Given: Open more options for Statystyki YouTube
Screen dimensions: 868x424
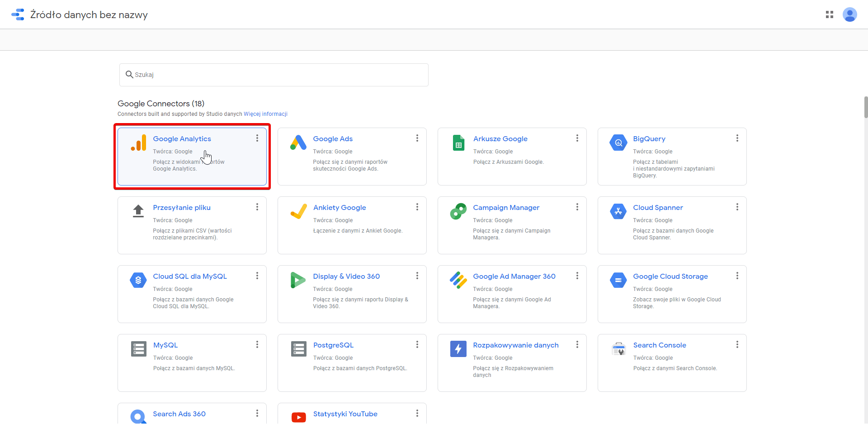Looking at the screenshot, I should (x=417, y=413).
